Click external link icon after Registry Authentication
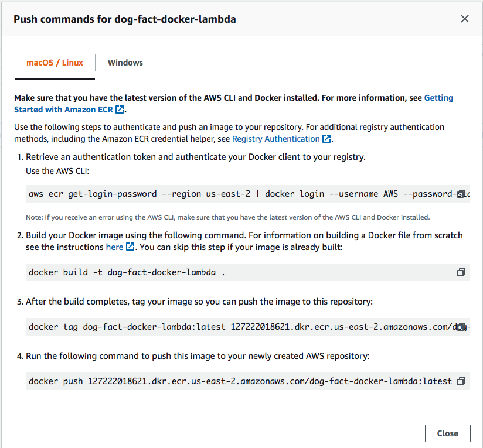This screenshot has width=483, height=448. point(326,139)
